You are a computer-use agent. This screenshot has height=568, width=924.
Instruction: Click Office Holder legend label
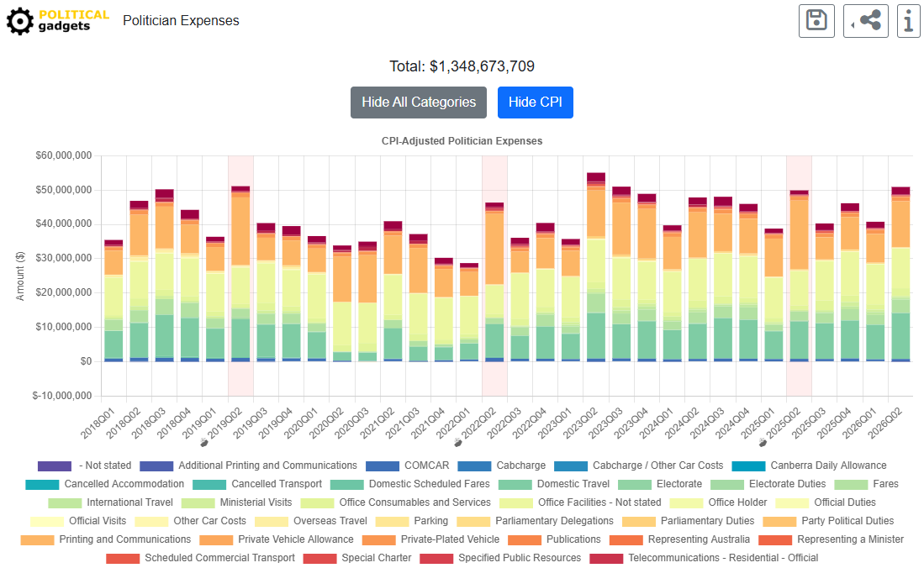click(x=738, y=502)
